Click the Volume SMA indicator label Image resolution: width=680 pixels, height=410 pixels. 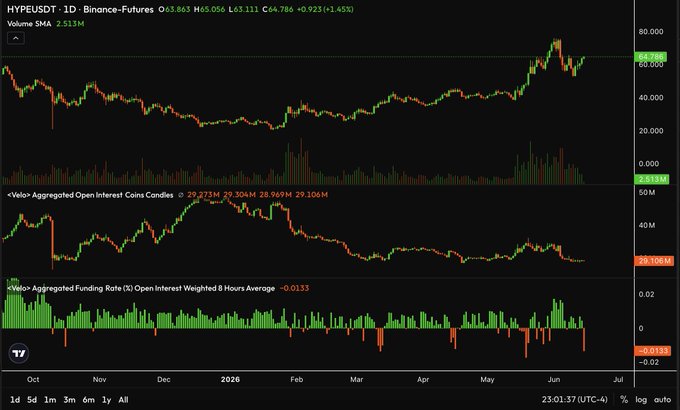[29, 23]
